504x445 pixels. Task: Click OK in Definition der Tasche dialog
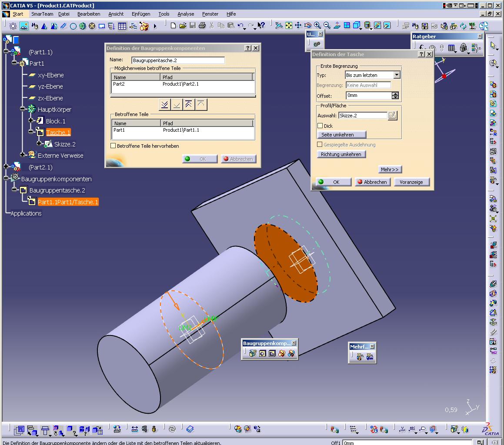click(334, 182)
